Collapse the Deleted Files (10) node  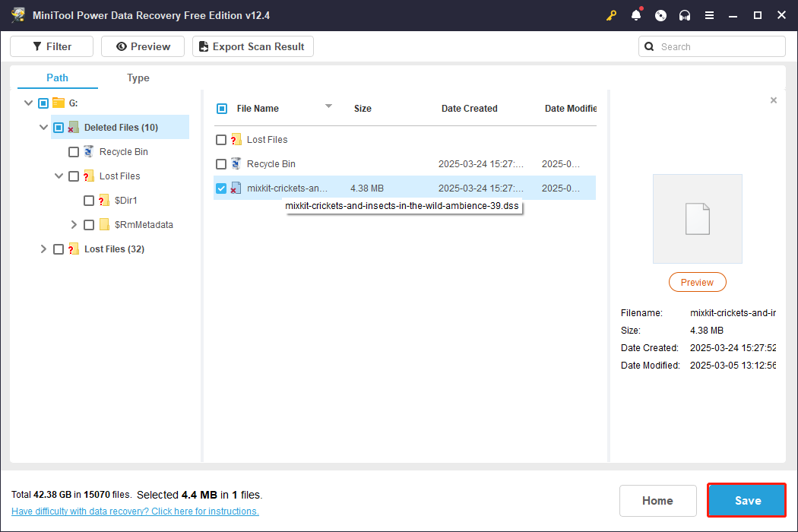[x=44, y=127]
